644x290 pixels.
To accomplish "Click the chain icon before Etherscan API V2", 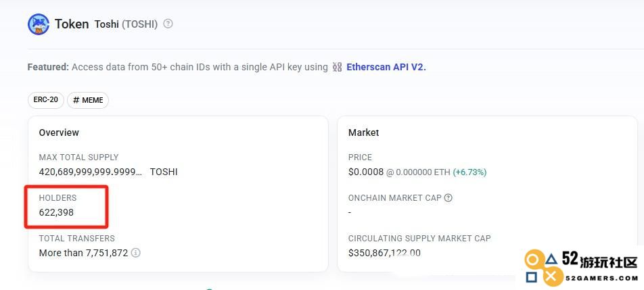I will tap(337, 67).
